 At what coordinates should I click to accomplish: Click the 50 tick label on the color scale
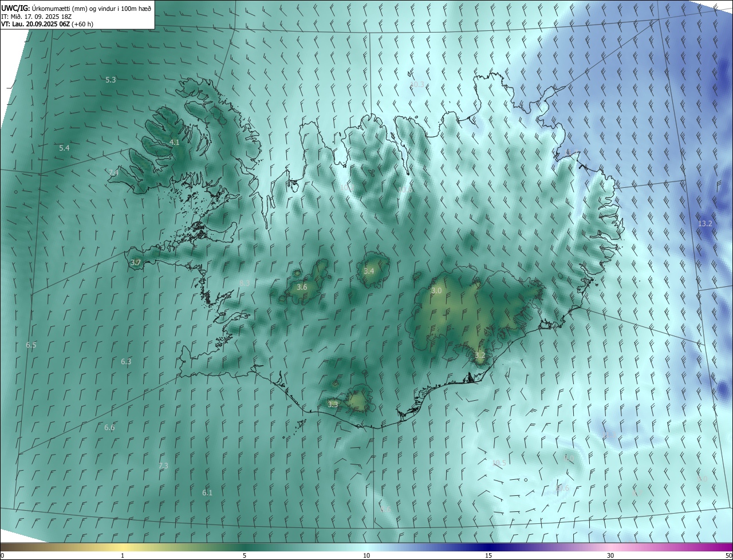coord(728,555)
